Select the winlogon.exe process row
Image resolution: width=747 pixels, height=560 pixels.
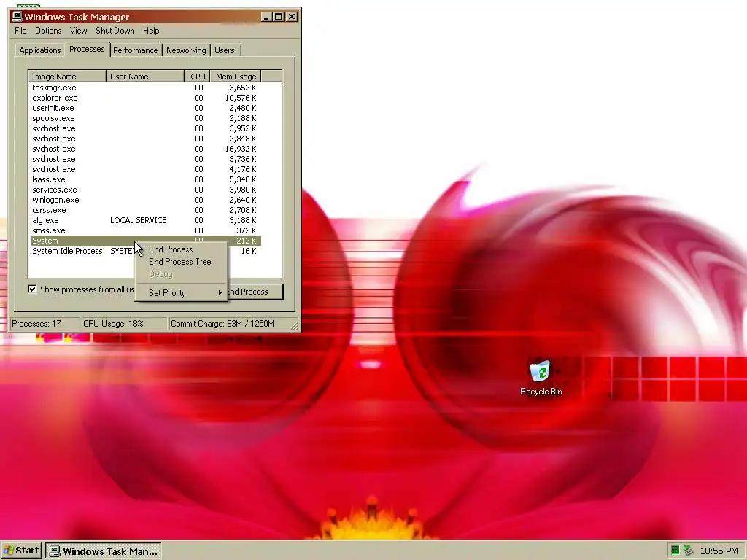click(x=144, y=200)
